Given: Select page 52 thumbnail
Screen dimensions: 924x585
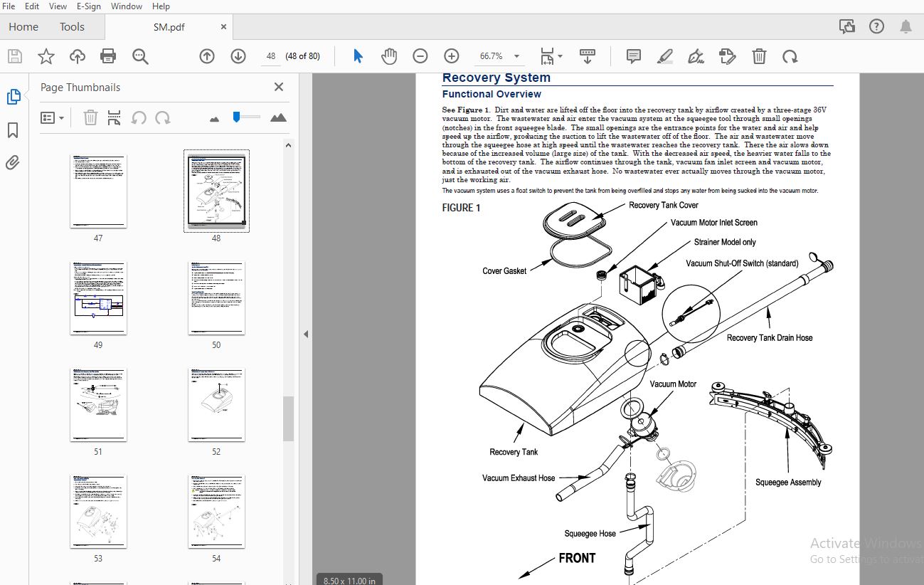Looking at the screenshot, I should coord(216,405).
